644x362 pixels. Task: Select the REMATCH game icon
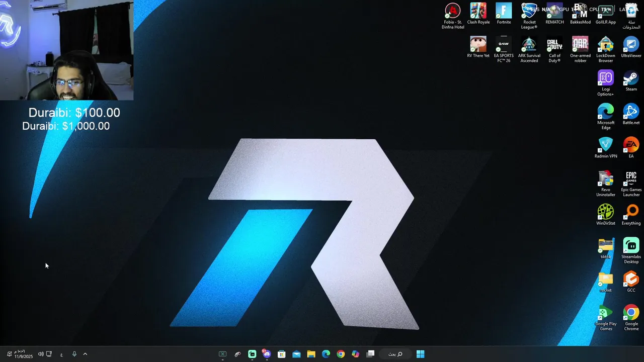[554, 14]
